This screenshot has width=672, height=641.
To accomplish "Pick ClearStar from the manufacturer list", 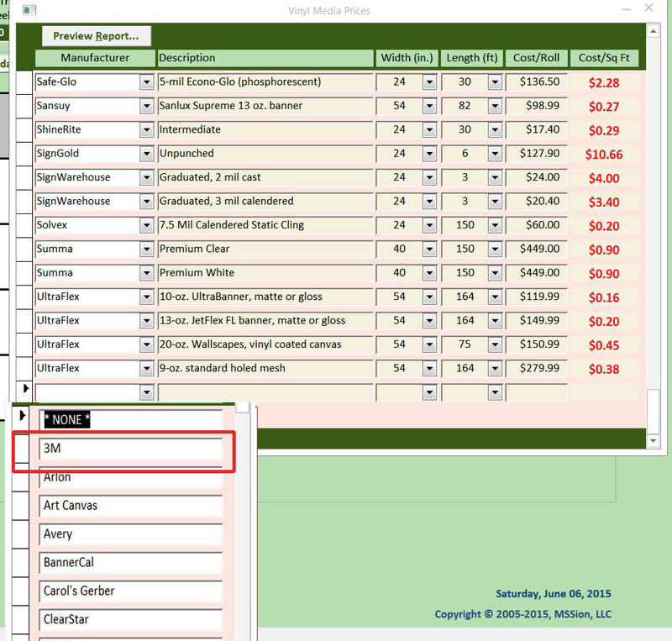I will [131, 619].
